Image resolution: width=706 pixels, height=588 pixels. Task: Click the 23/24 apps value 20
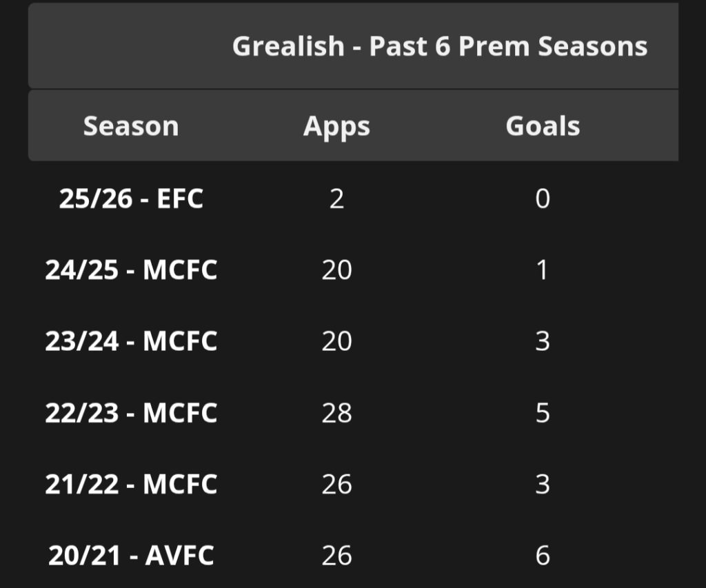tap(336, 341)
